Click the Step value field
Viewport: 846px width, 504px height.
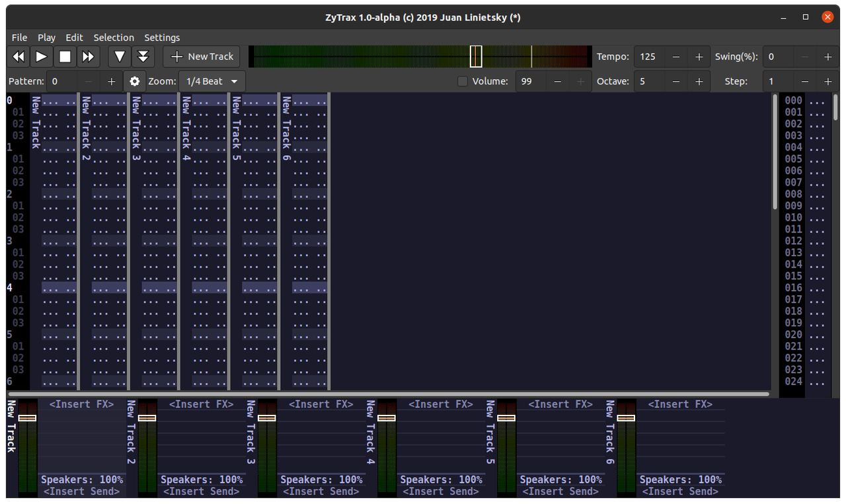[x=778, y=81]
